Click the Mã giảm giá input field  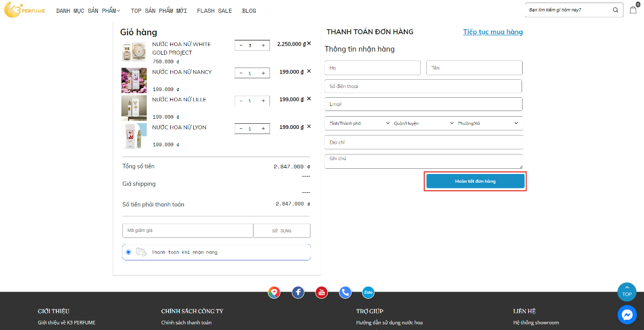click(x=188, y=231)
